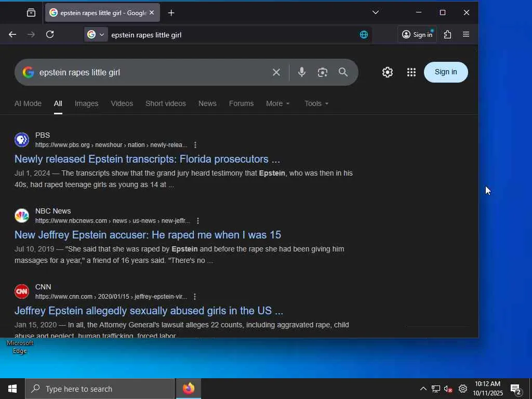Switch to the Images tab

tap(87, 103)
